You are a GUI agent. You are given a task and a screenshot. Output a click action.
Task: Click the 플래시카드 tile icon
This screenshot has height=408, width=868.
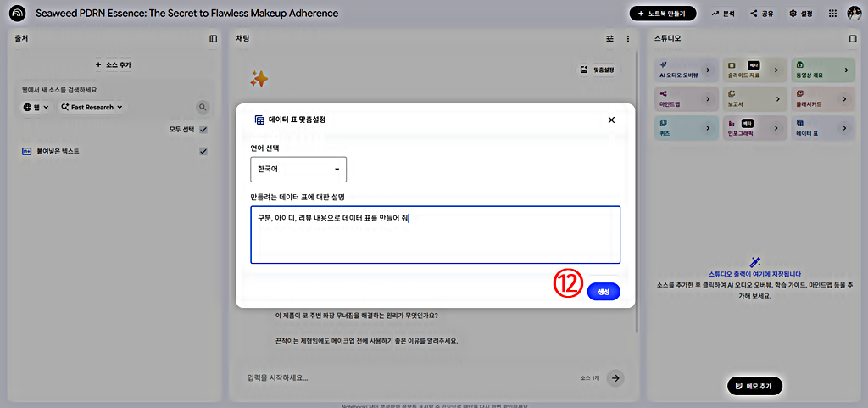click(800, 93)
